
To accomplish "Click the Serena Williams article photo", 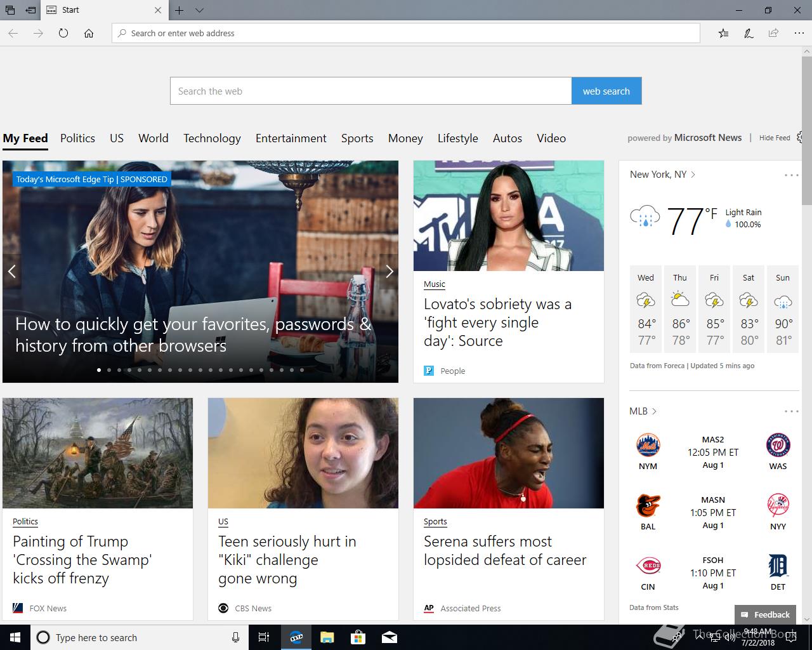I will (509, 453).
